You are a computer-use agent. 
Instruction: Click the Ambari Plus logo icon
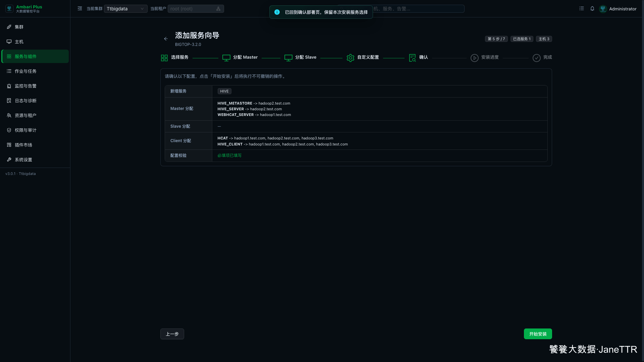tap(9, 9)
